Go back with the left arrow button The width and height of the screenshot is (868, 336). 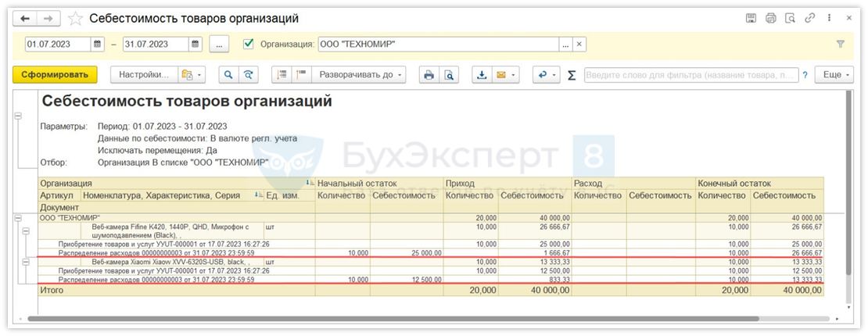click(24, 18)
